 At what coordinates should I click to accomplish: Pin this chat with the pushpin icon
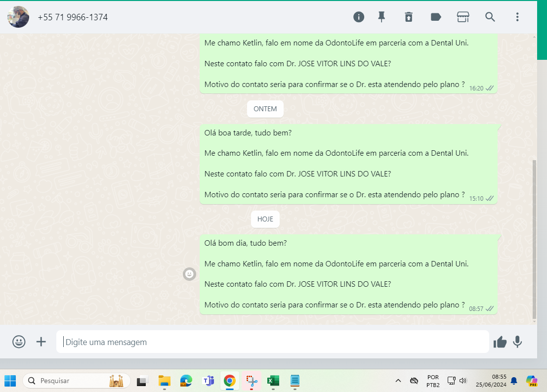(381, 17)
